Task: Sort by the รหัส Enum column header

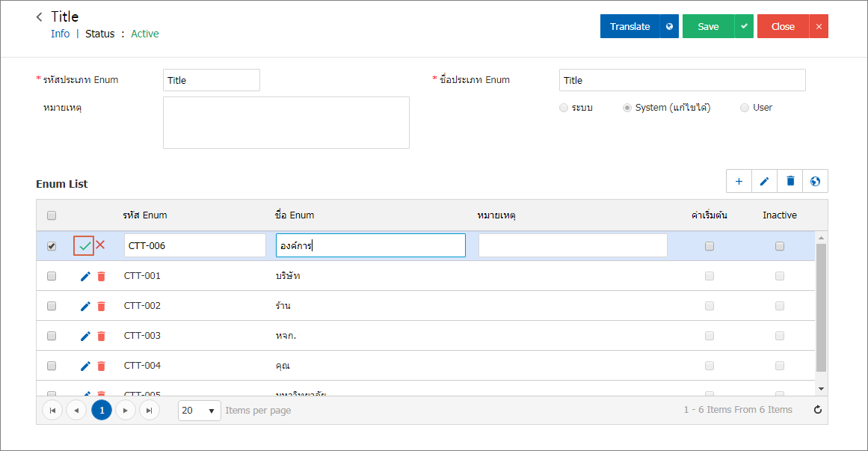Action: 145,215
